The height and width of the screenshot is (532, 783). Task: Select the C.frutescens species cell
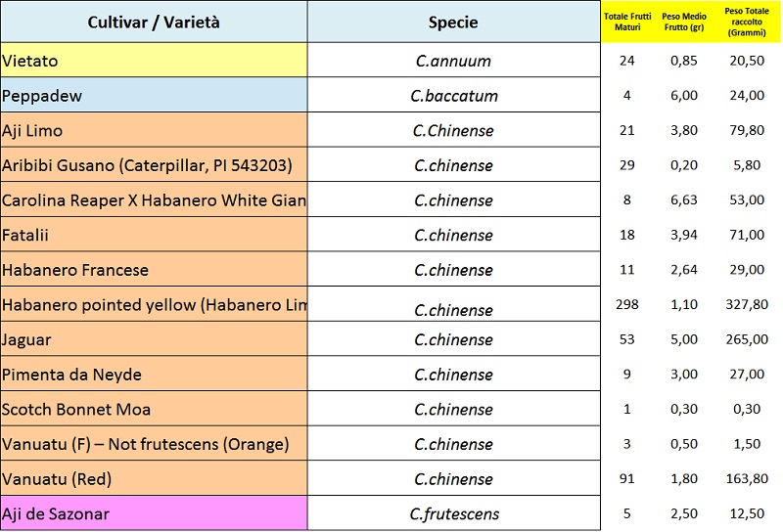click(453, 513)
